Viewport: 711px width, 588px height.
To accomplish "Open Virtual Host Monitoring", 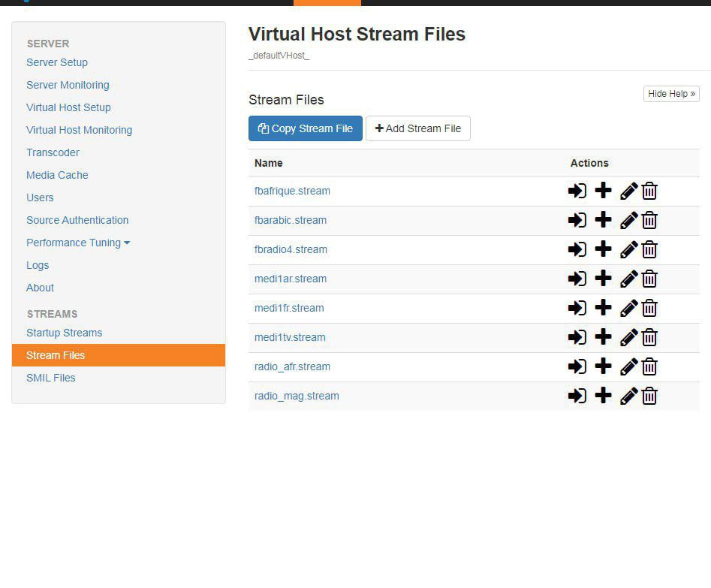I will click(x=80, y=130).
